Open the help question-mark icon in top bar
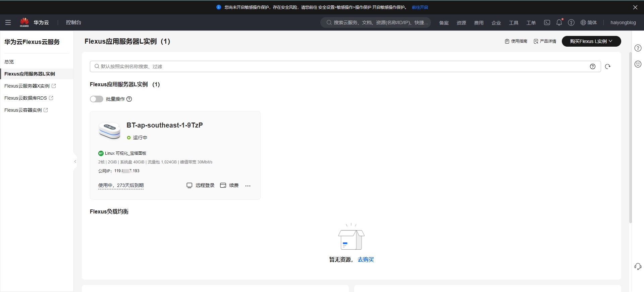Viewport: 644px width, 292px height. click(x=571, y=22)
